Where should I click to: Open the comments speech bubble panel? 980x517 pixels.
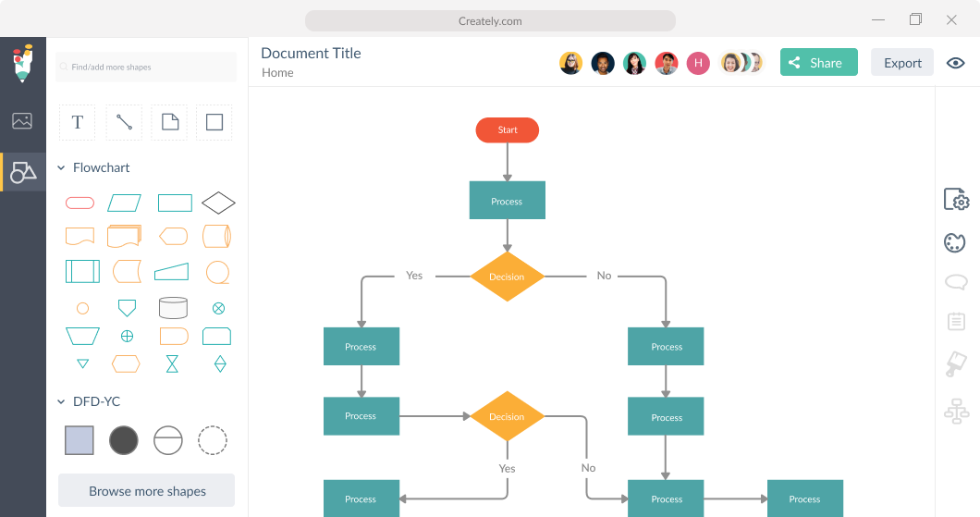(956, 282)
